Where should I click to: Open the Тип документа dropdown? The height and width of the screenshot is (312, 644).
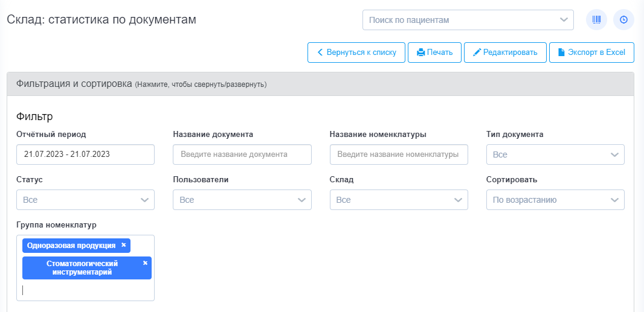click(555, 154)
